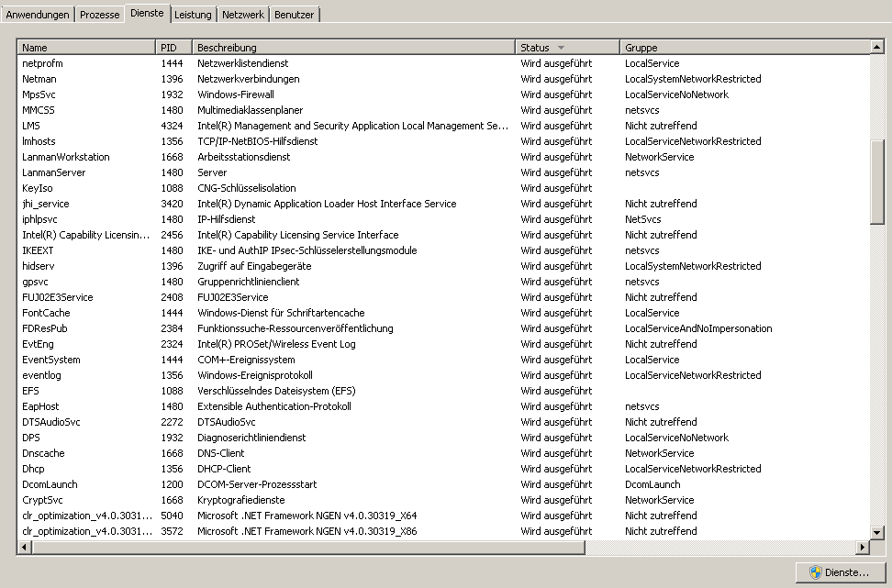Select the DcomLaunch name cell
This screenshot has width=892, height=588.
(x=50, y=484)
